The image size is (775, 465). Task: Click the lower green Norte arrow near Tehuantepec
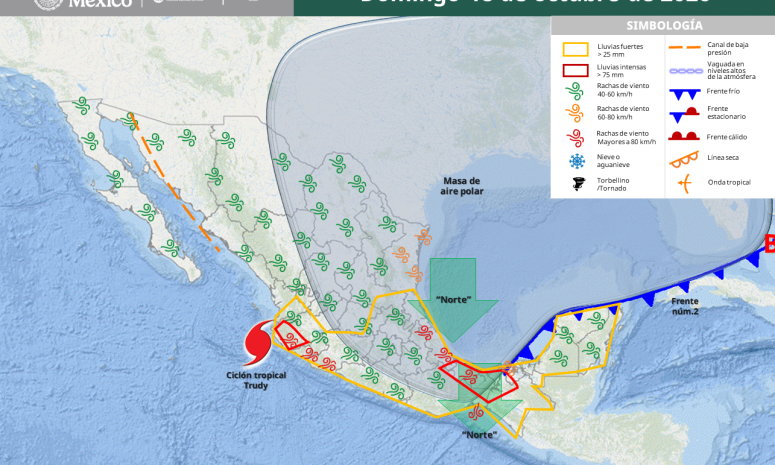(479, 398)
